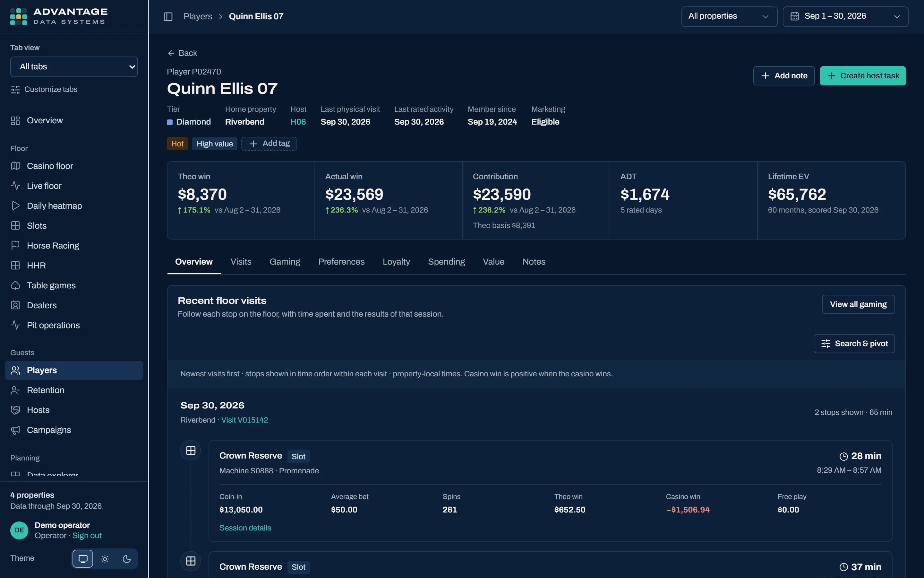Open Overview in the sidebar
The image size is (924, 578).
pyautogui.click(x=74, y=120)
